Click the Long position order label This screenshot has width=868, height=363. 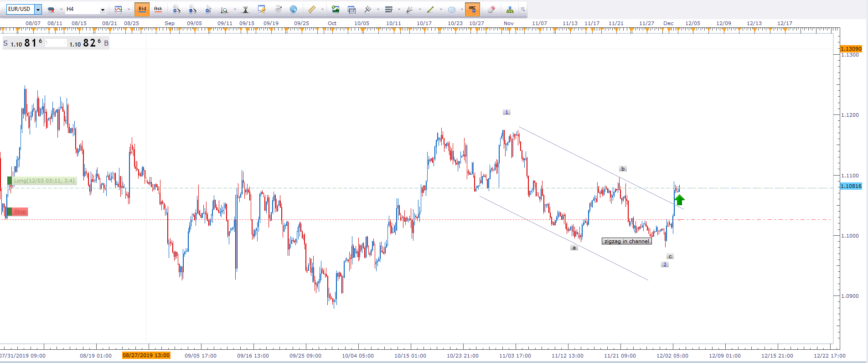pyautogui.click(x=44, y=181)
